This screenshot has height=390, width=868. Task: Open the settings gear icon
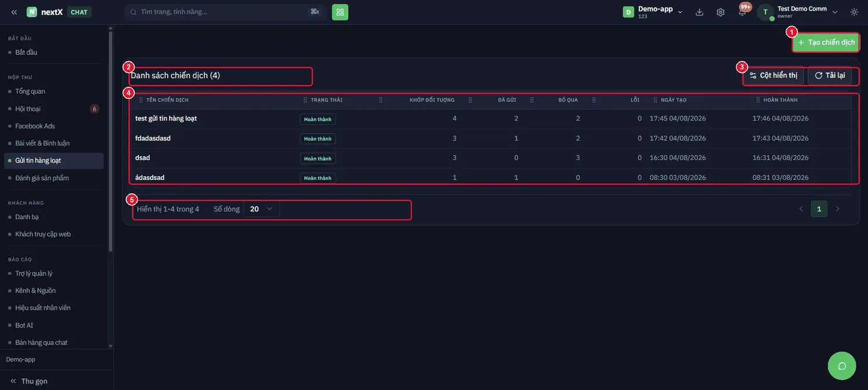[720, 12]
